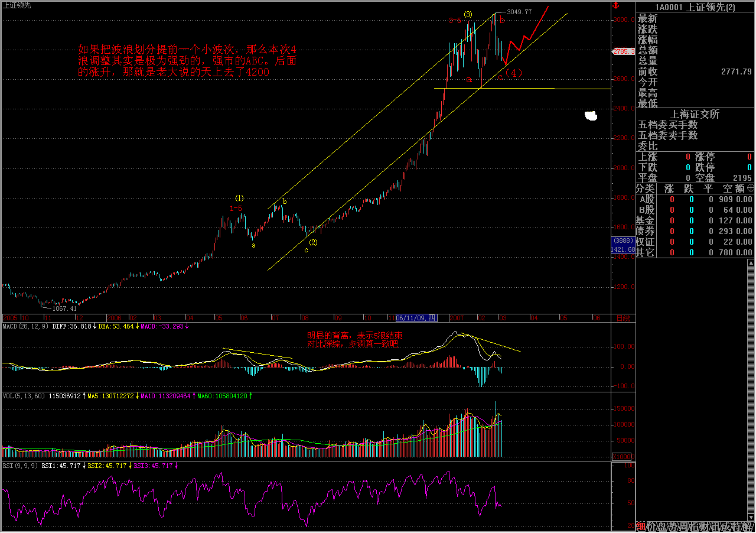Open the 势 tab
This screenshot has height=533, width=756.
point(674,526)
